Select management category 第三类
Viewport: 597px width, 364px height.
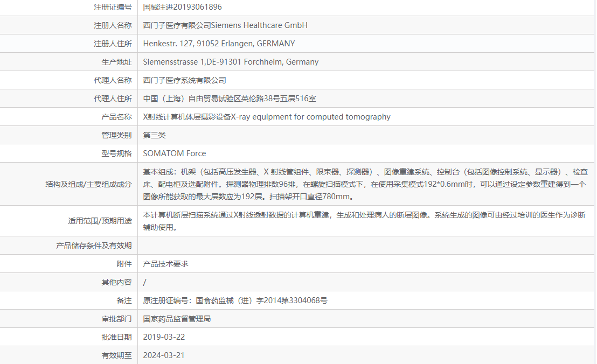point(154,135)
